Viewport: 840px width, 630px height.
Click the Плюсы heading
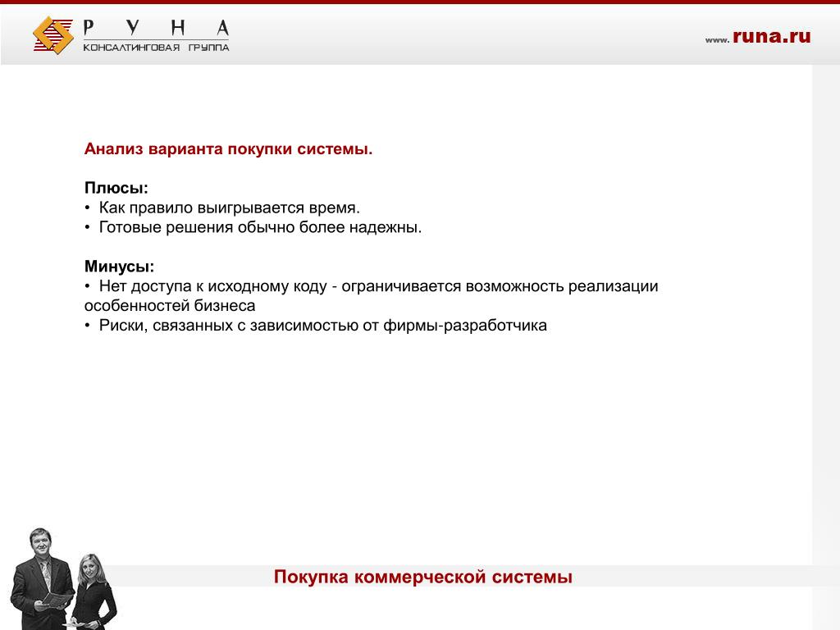coord(116,188)
